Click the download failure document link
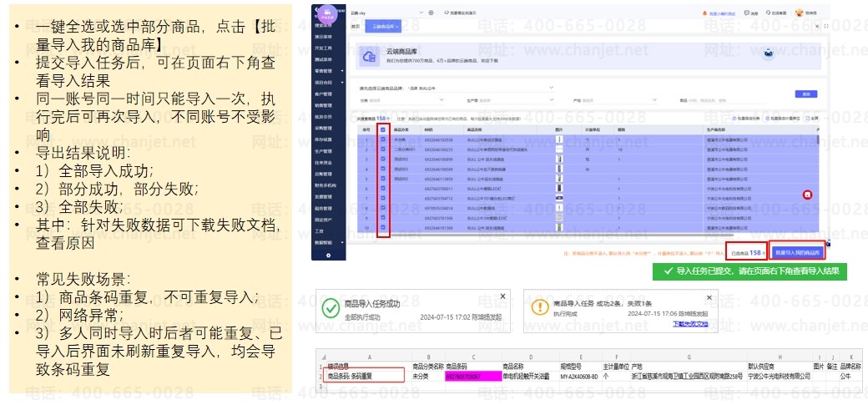 coord(690,324)
